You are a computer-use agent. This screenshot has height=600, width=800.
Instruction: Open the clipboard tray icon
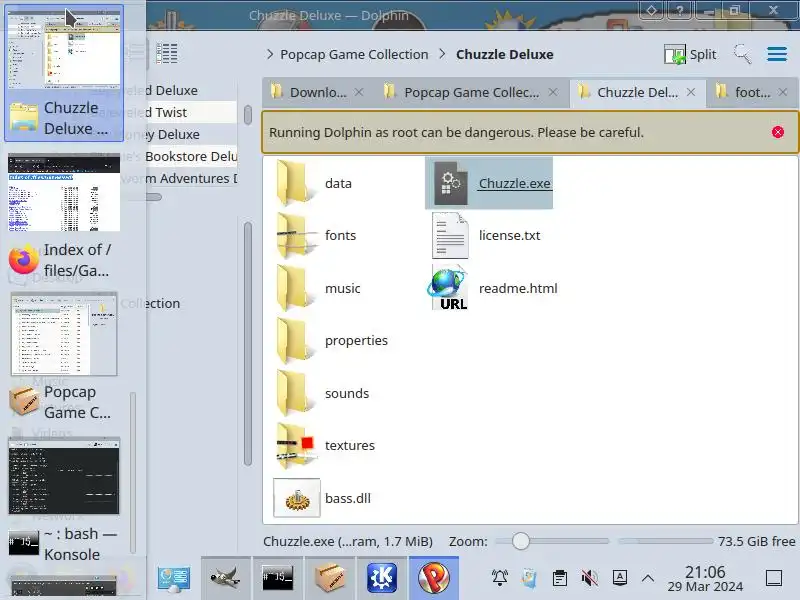click(x=560, y=578)
